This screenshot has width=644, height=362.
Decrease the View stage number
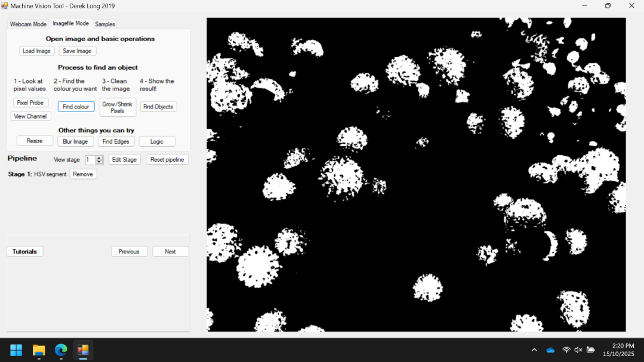pos(100,162)
